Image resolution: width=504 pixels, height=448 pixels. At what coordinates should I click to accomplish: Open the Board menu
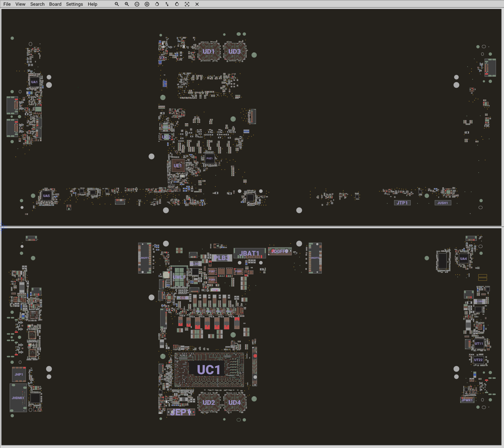coord(55,4)
